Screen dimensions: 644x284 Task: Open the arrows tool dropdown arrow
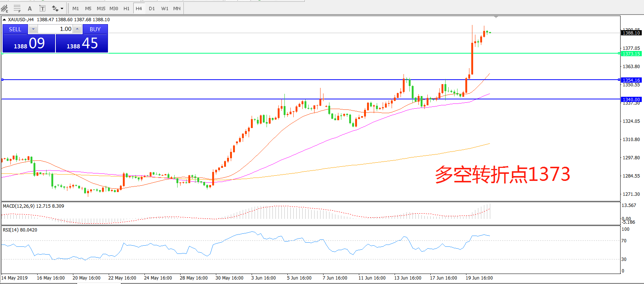pos(62,8)
